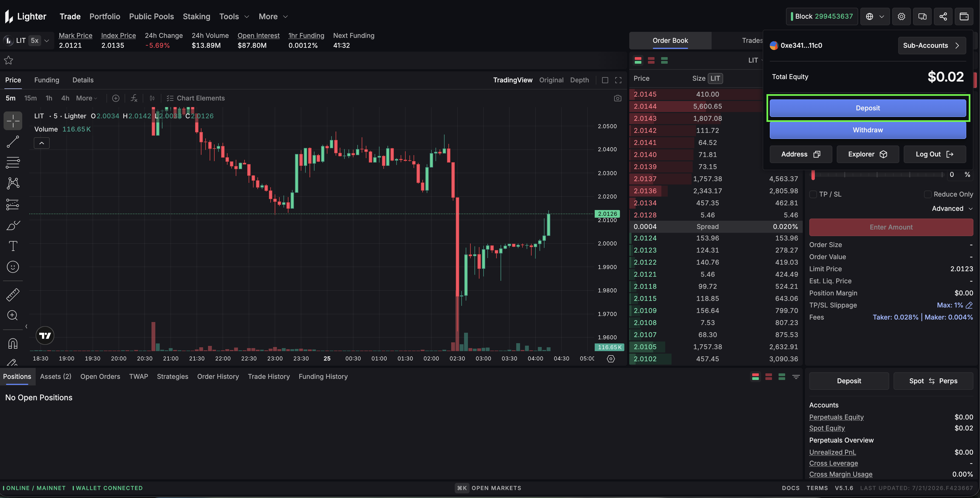Go to Public Pools
Image resolution: width=980 pixels, height=498 pixels.
[x=151, y=16]
